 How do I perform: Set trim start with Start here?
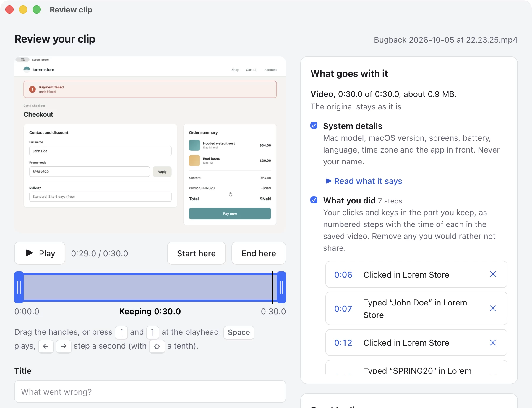(196, 253)
